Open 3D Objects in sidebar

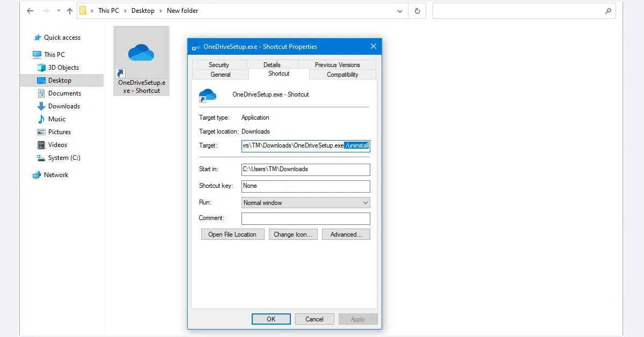tap(63, 68)
